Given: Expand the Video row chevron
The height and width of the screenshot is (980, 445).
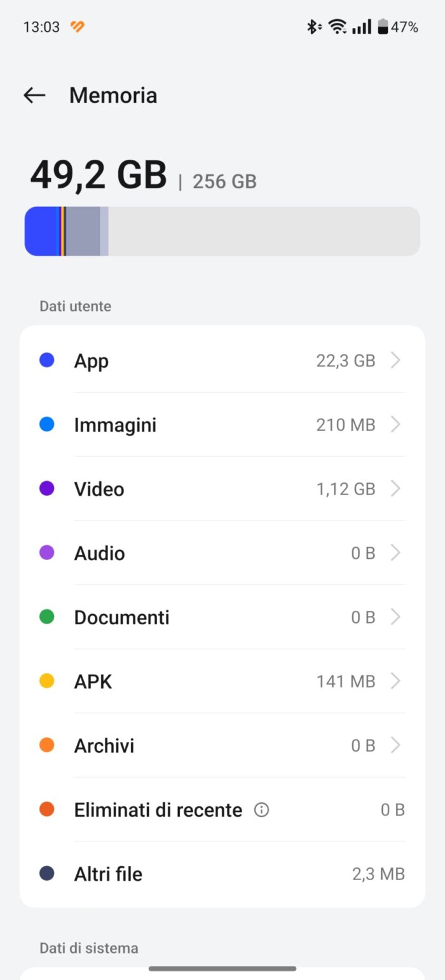Looking at the screenshot, I should tap(395, 489).
